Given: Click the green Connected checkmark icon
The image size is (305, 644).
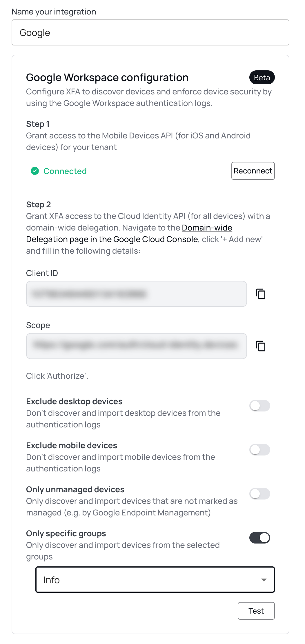Looking at the screenshot, I should click(x=35, y=171).
